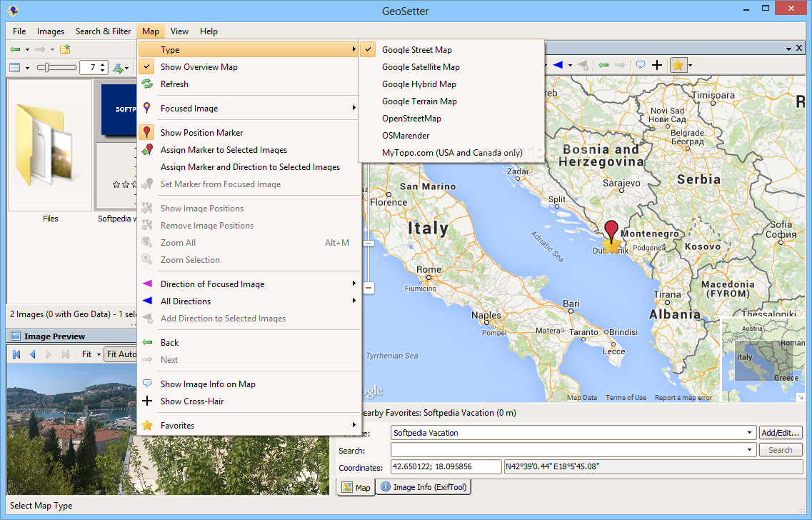Expand the All Directions submenu
The width and height of the screenshot is (812, 520).
tap(249, 301)
